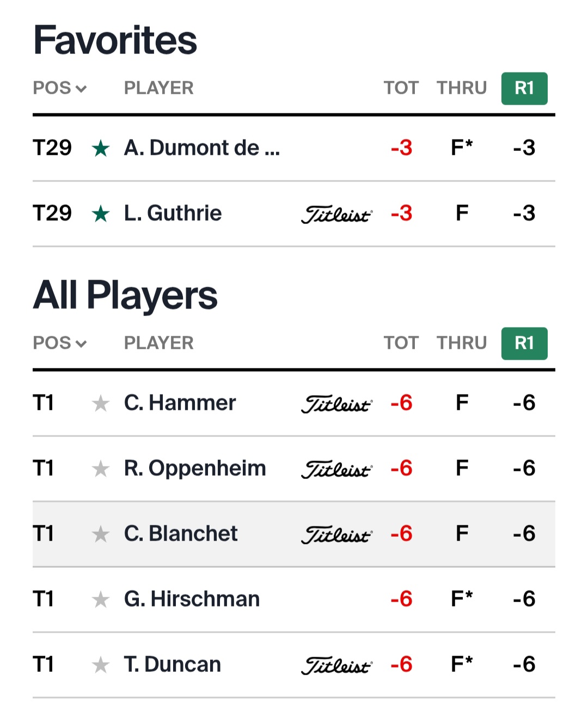Open C. Hammer player scorecard
The height and width of the screenshot is (722, 588).
(x=180, y=403)
